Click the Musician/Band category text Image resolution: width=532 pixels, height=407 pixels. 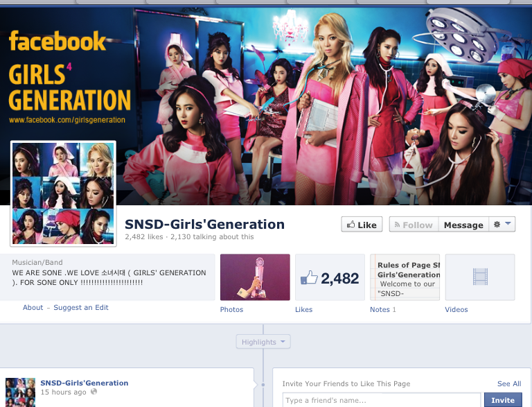tap(37, 262)
